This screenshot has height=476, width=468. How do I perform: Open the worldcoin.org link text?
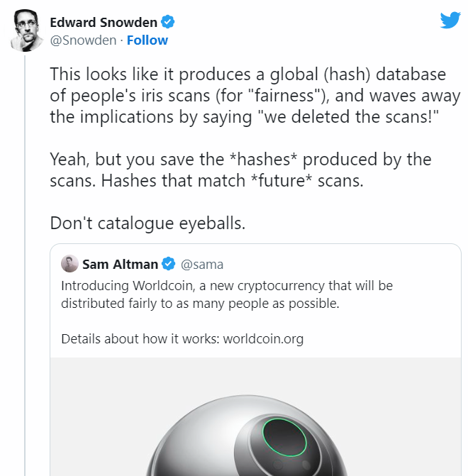(263, 338)
